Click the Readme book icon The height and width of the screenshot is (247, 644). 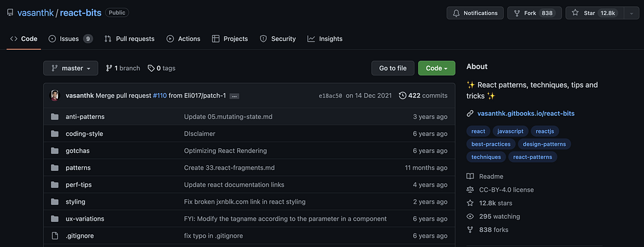point(470,177)
